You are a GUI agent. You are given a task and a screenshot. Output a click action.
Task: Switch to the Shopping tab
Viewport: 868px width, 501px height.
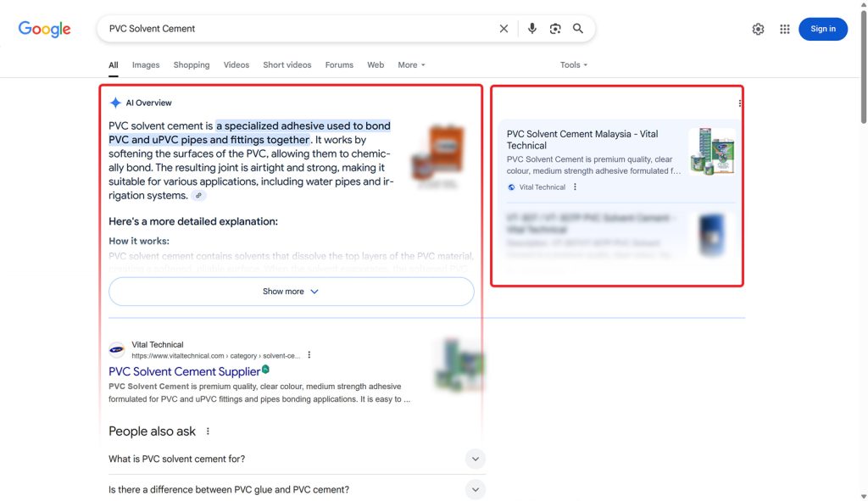coord(192,64)
